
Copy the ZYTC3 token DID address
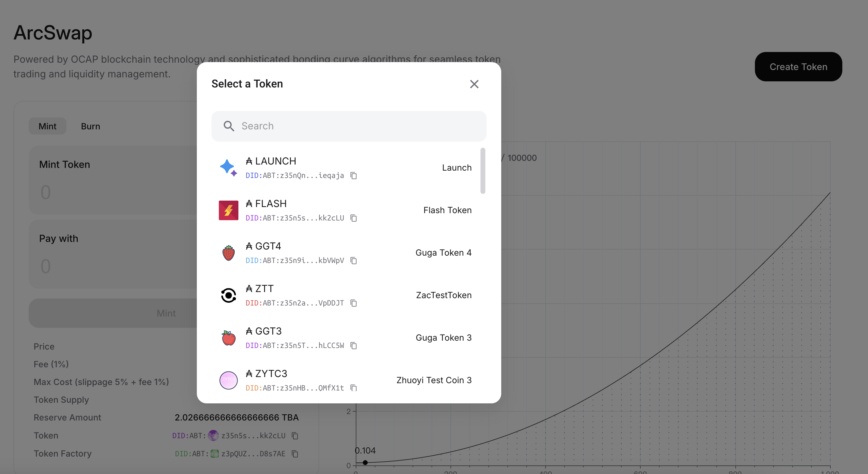pos(354,388)
